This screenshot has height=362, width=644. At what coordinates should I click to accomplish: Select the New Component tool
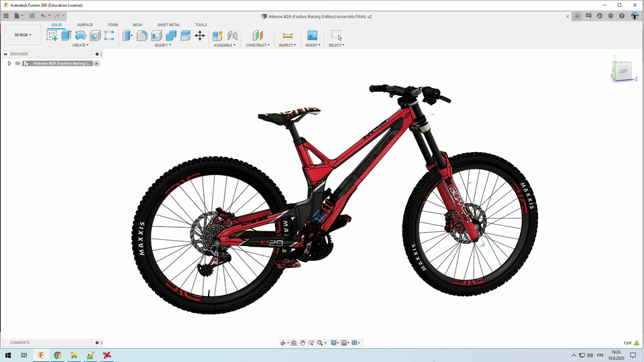217,36
